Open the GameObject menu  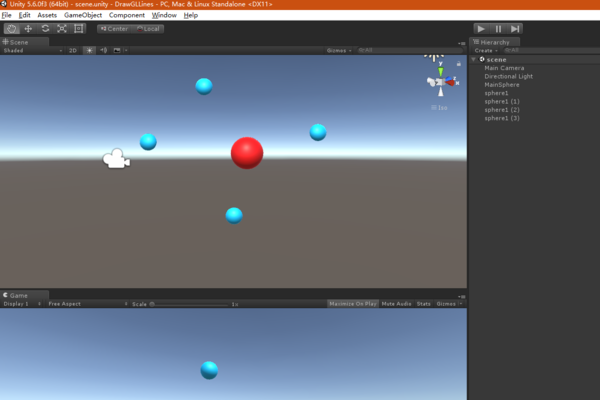click(x=83, y=16)
